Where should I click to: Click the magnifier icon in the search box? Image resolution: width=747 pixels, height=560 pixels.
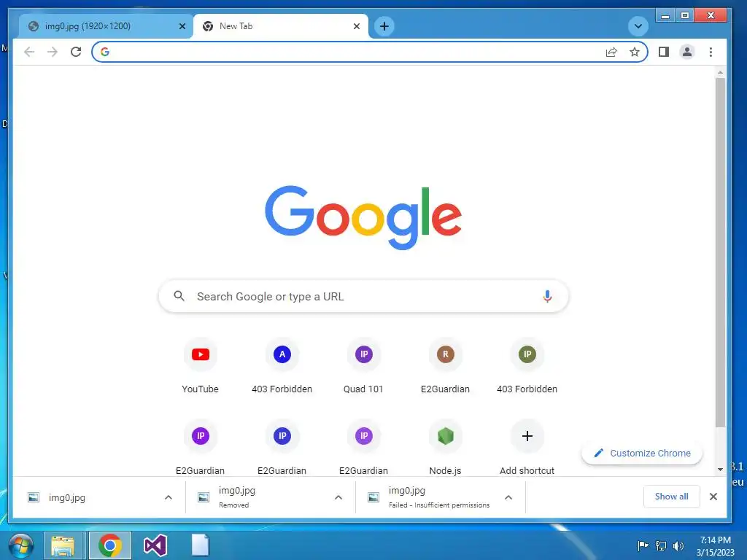point(179,296)
